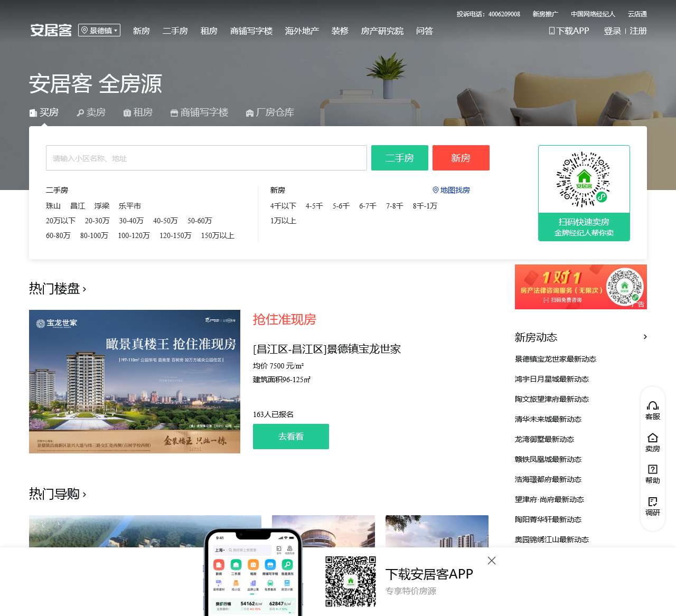Open the 景德镇 city selector dropdown

click(x=99, y=30)
